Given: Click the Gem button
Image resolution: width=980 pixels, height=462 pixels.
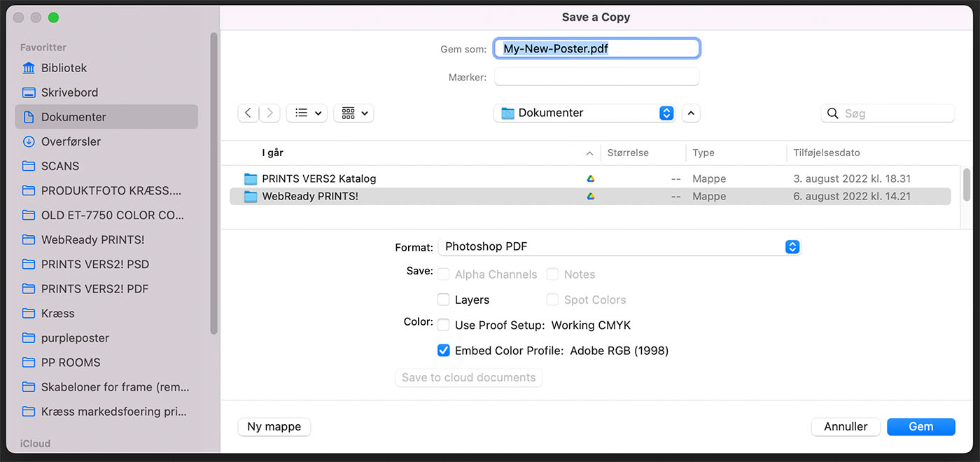Looking at the screenshot, I should tap(920, 426).
